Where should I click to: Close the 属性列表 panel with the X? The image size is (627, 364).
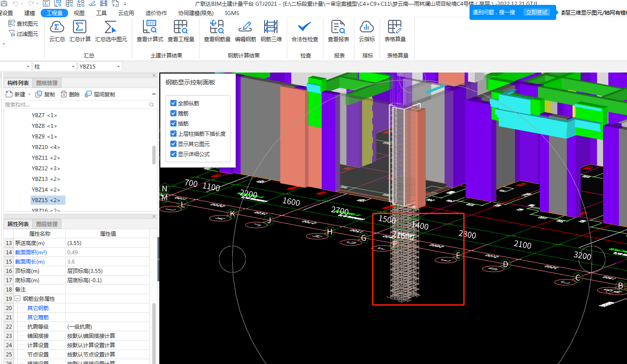click(x=154, y=216)
